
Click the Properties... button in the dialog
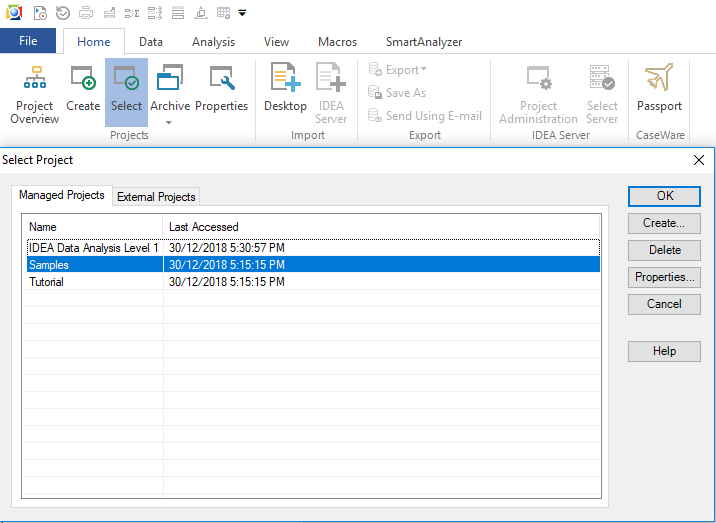[664, 277]
